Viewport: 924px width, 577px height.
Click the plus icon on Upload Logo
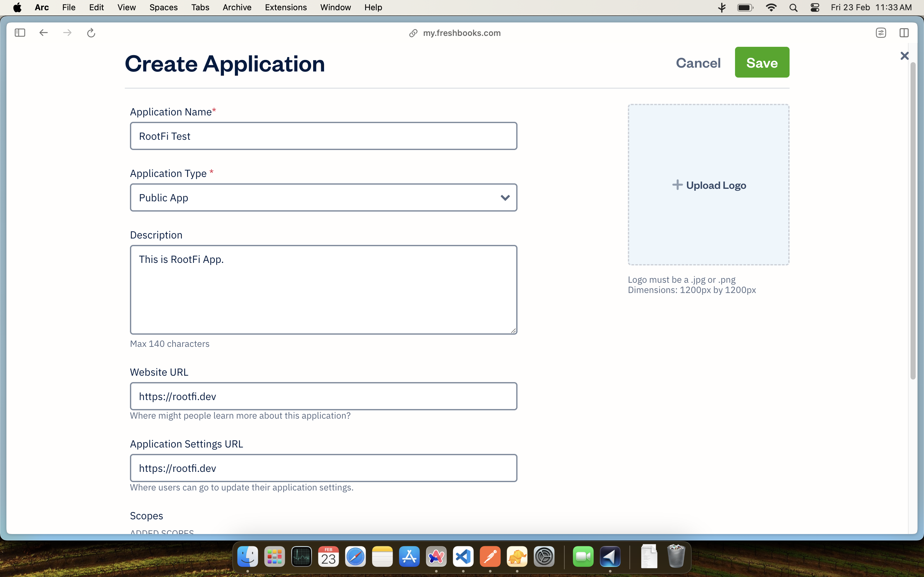(677, 185)
